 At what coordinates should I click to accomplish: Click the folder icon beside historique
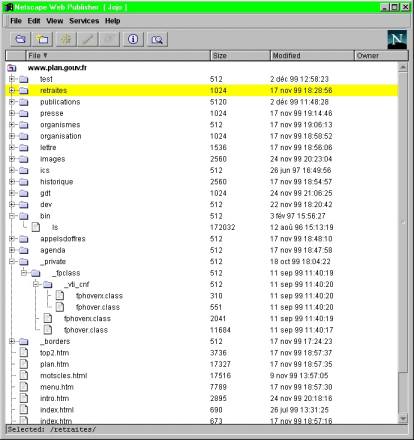point(24,182)
